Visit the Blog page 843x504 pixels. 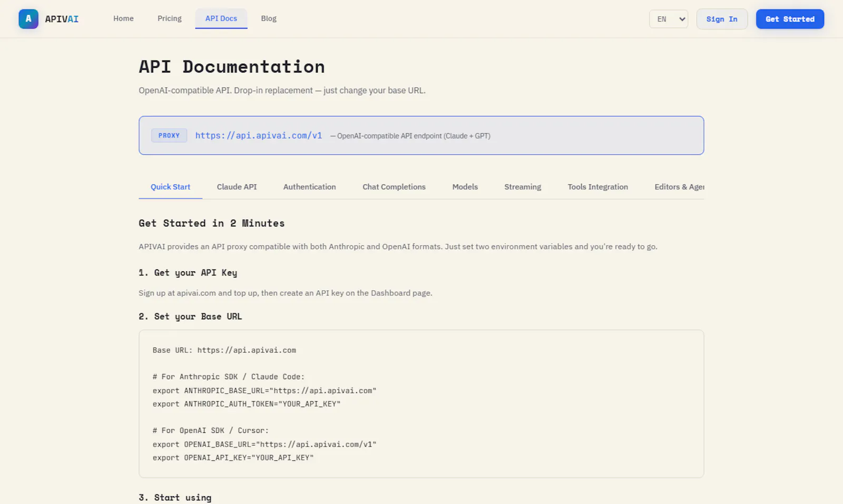(269, 18)
